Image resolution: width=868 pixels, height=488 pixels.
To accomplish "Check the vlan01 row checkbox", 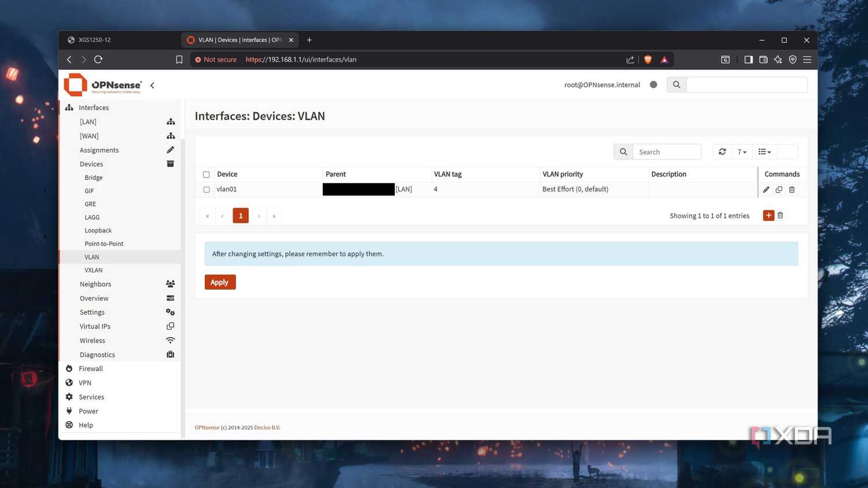I will point(206,190).
